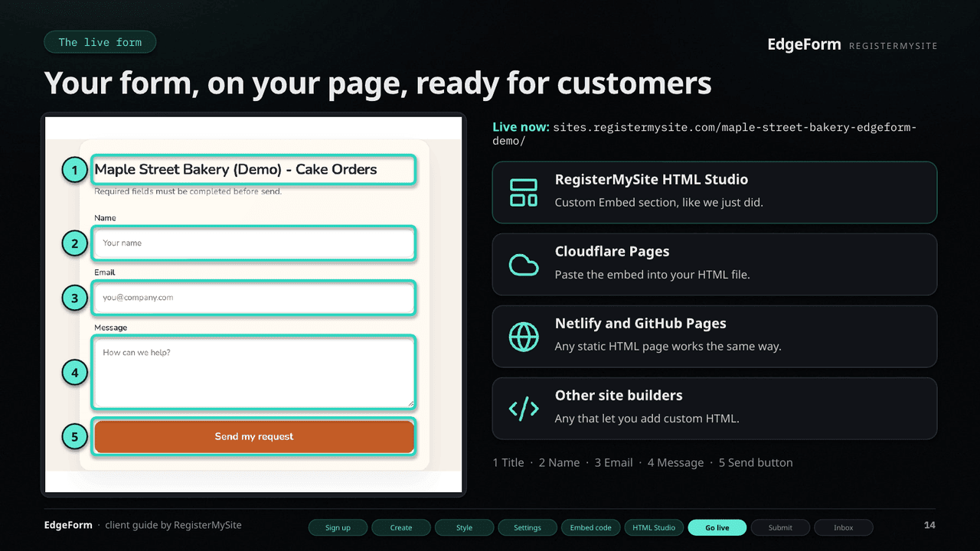Click the REGISTERMYSITE wordmark in the header
980x551 pixels.
893,46
